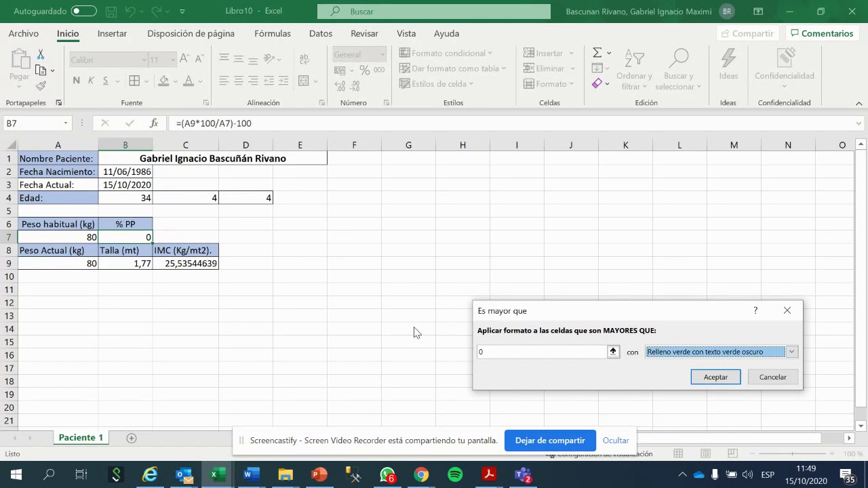Open the font size dropdown

pos(173,60)
